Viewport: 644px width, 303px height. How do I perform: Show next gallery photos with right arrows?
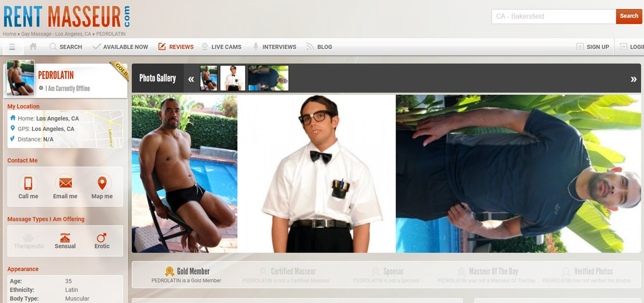click(x=633, y=79)
